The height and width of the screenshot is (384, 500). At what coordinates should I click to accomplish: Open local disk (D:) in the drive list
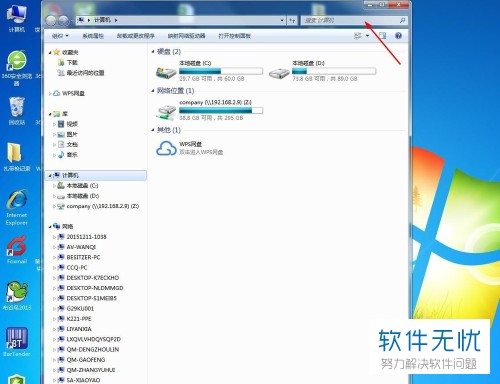click(x=322, y=71)
